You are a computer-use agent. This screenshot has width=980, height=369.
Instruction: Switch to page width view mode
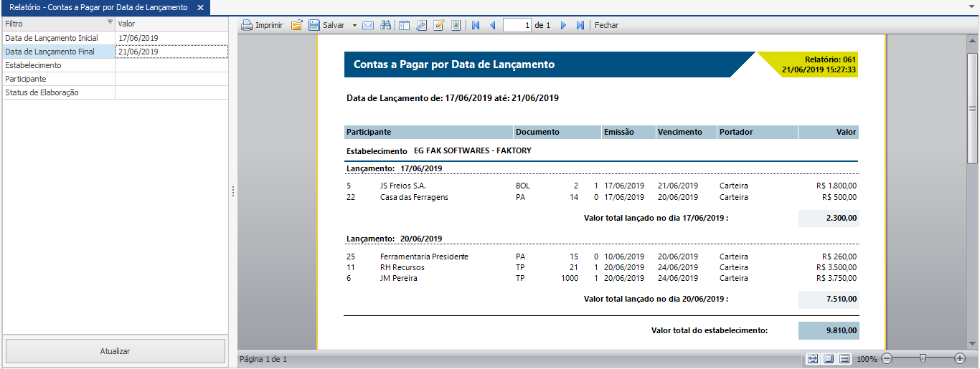click(x=812, y=358)
